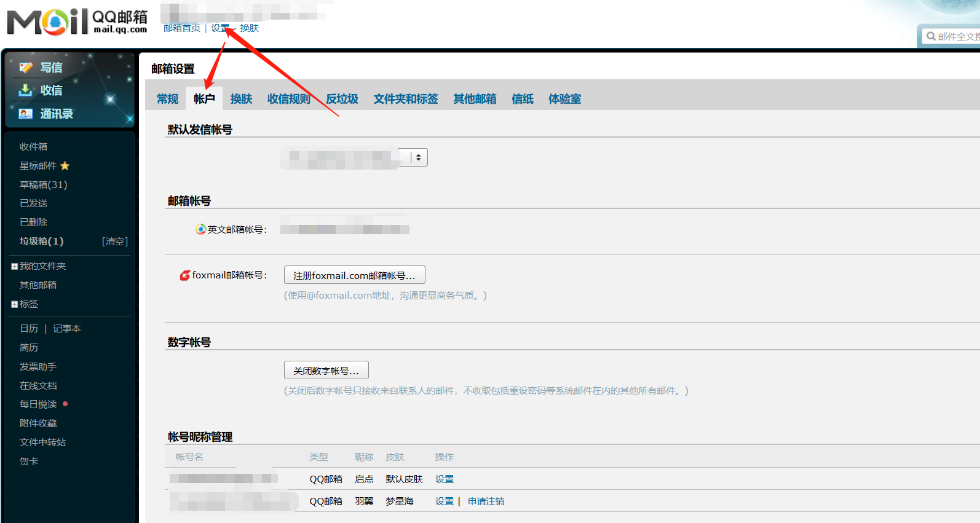Open the 垃圾箱(1) folder
980x523 pixels.
pos(41,242)
